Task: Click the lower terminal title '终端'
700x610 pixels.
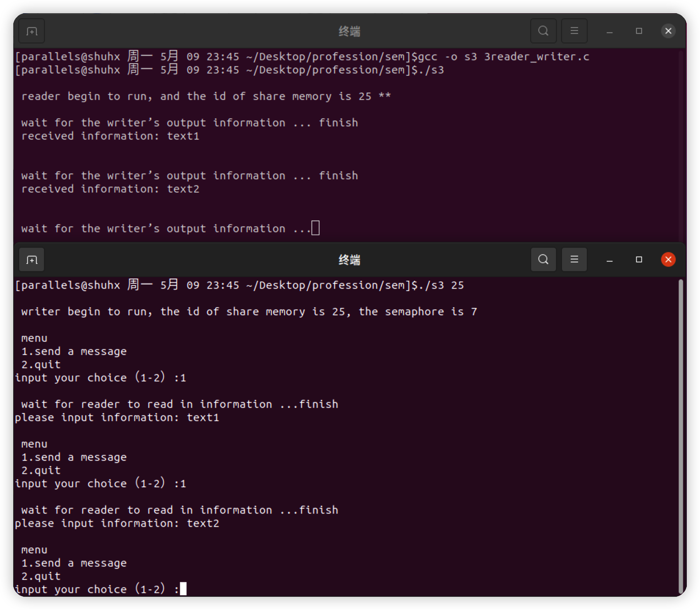Action: coord(349,260)
